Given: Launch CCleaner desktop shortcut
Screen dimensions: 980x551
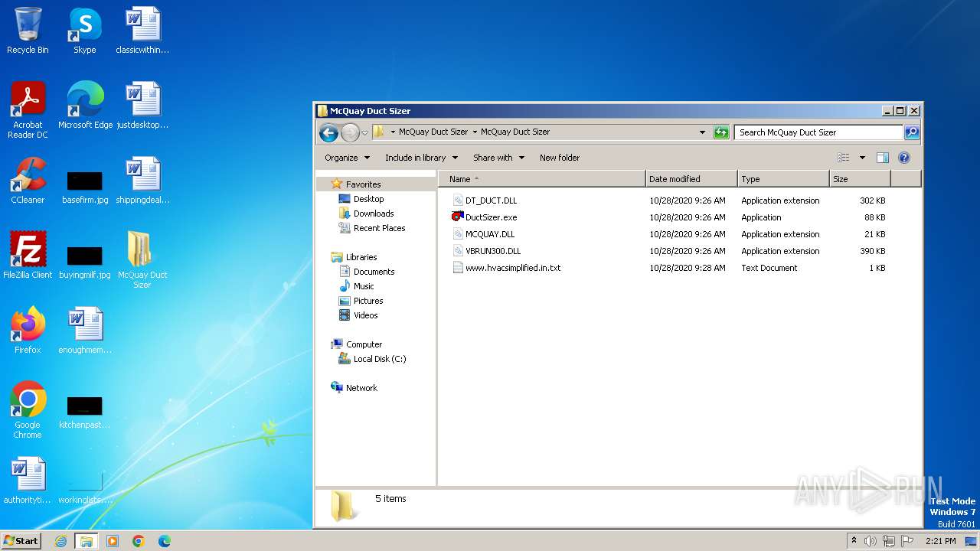Looking at the screenshot, I should [x=28, y=181].
